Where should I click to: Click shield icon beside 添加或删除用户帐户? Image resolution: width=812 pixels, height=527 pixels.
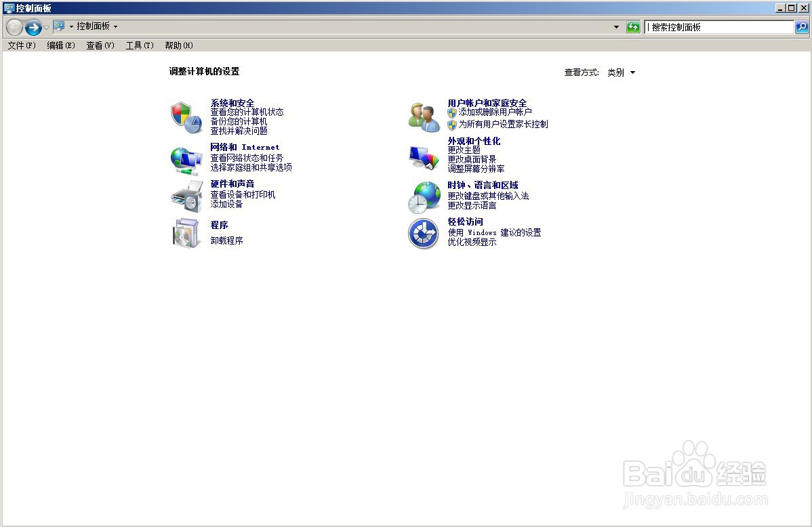pyautogui.click(x=452, y=112)
